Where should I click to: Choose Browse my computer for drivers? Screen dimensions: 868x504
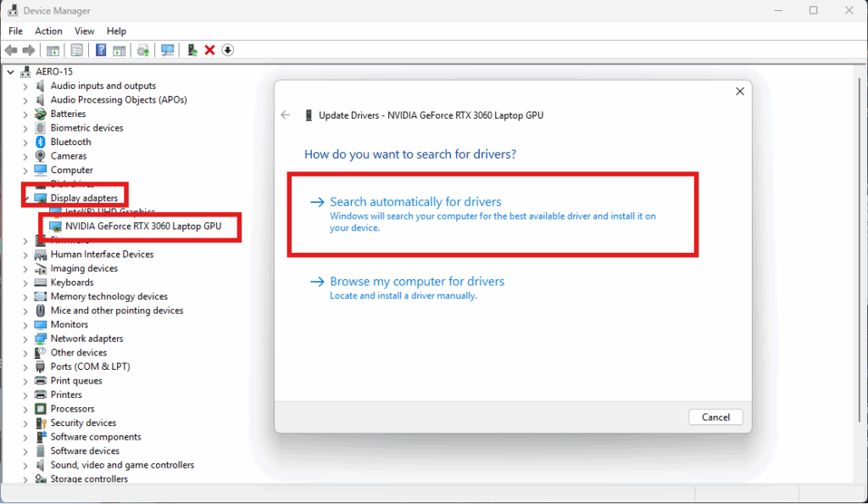pyautogui.click(x=417, y=282)
